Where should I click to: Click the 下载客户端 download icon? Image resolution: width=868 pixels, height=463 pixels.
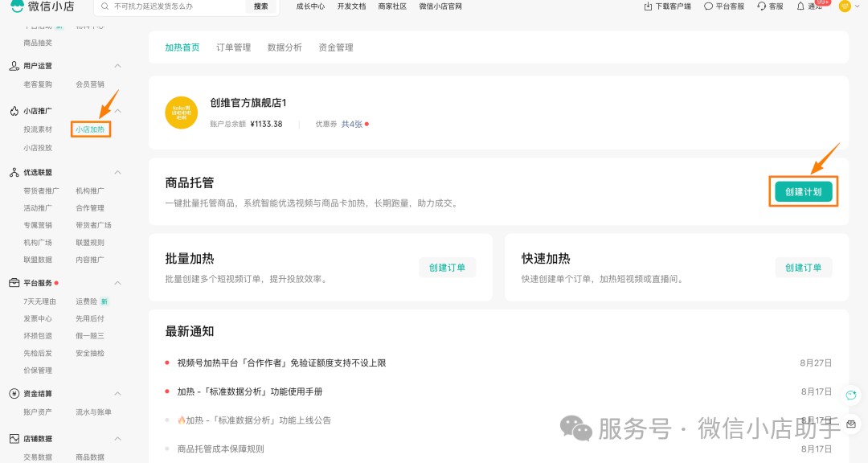pos(649,6)
